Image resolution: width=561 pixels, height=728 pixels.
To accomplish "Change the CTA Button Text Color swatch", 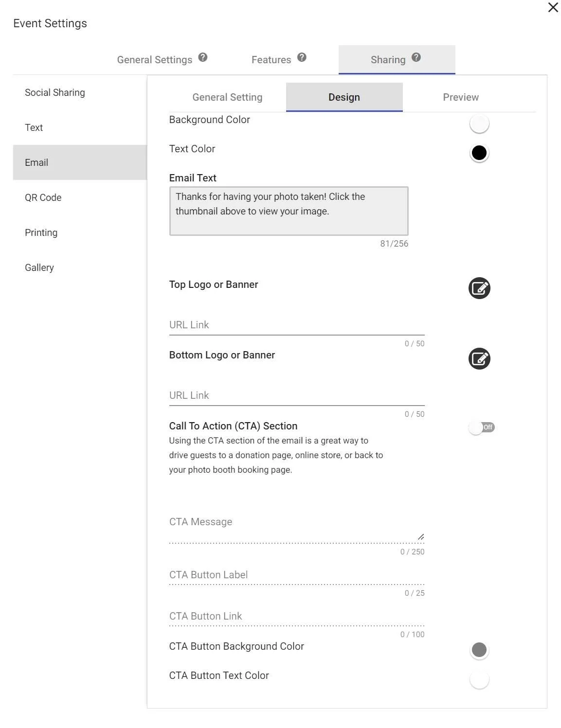I will (479, 679).
